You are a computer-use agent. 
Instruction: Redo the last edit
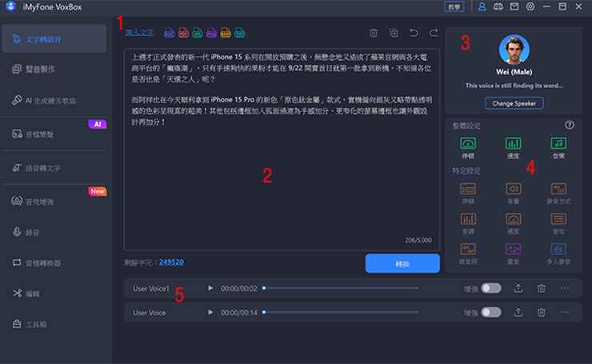(434, 33)
